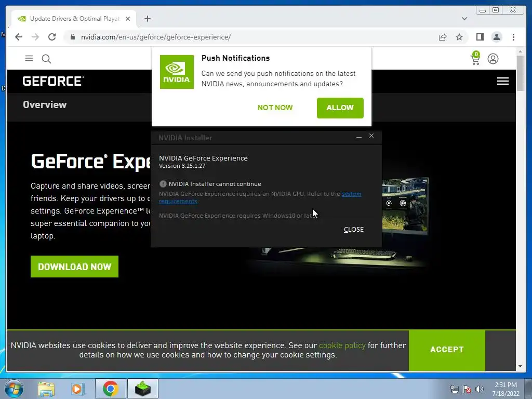Open the Action Center flag icon
This screenshot has width=532, height=399.
pos(467,389)
